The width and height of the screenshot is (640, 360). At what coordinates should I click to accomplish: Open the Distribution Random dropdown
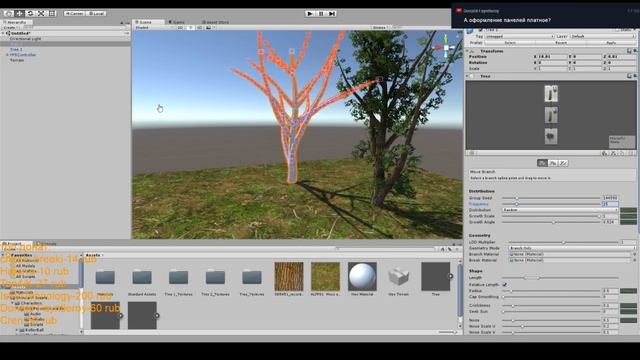pyautogui.click(x=560, y=210)
